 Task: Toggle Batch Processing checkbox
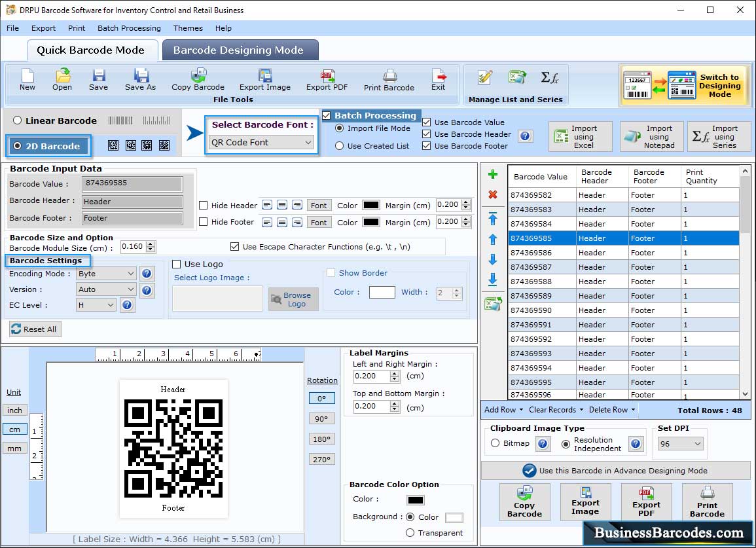click(327, 116)
